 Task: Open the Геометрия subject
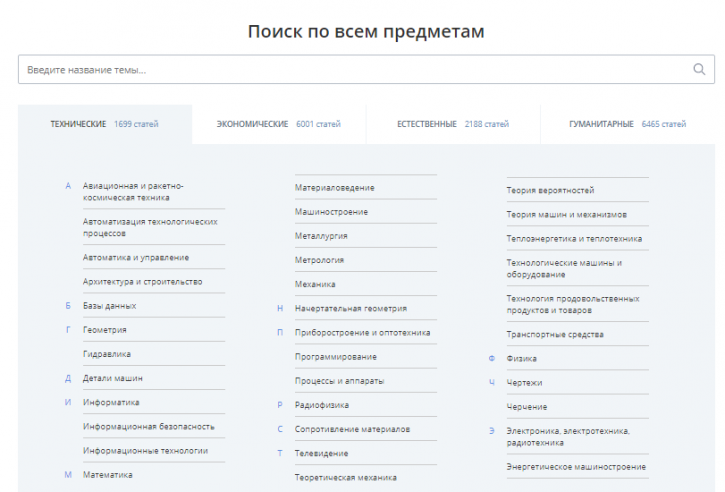click(104, 330)
